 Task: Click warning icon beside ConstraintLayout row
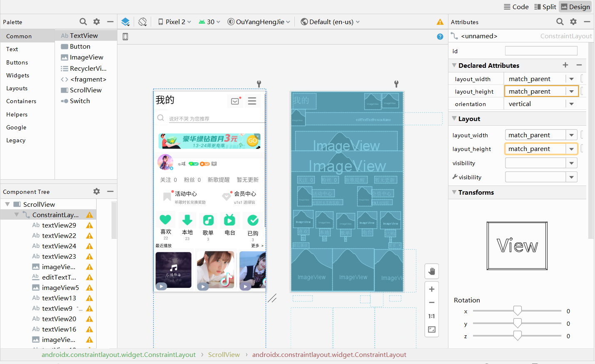pyautogui.click(x=90, y=215)
